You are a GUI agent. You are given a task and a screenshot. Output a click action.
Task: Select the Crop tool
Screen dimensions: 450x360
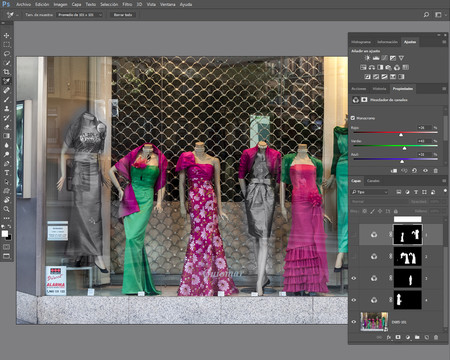6,72
